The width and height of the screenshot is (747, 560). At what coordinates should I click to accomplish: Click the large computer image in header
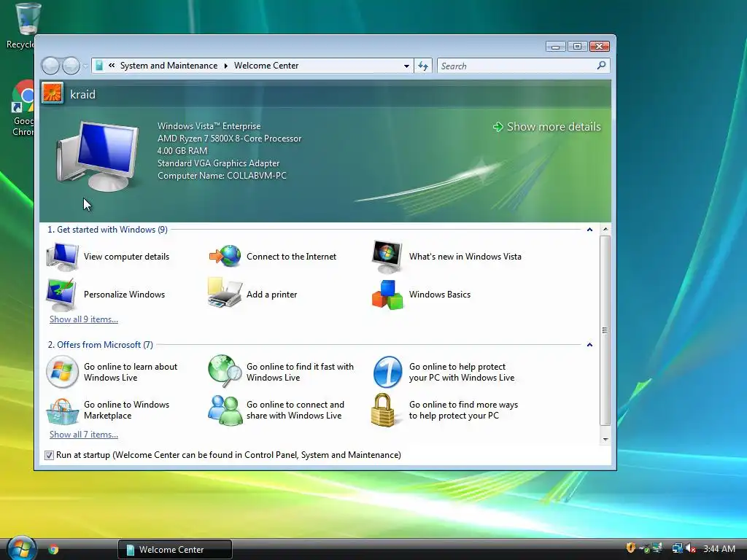[x=98, y=156]
